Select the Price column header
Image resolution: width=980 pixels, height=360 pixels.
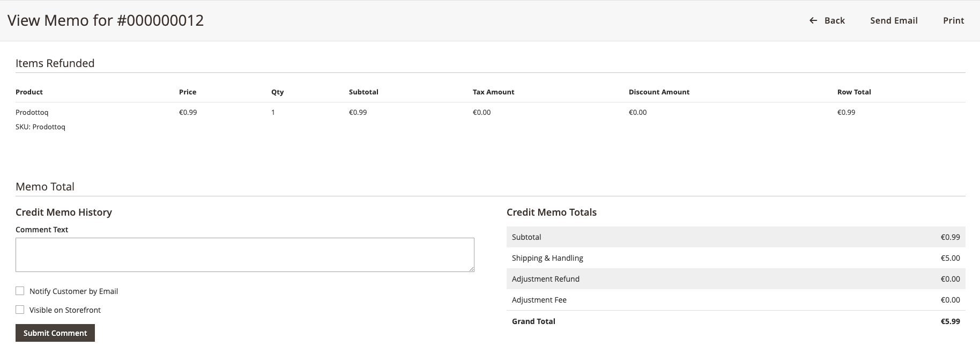click(188, 92)
